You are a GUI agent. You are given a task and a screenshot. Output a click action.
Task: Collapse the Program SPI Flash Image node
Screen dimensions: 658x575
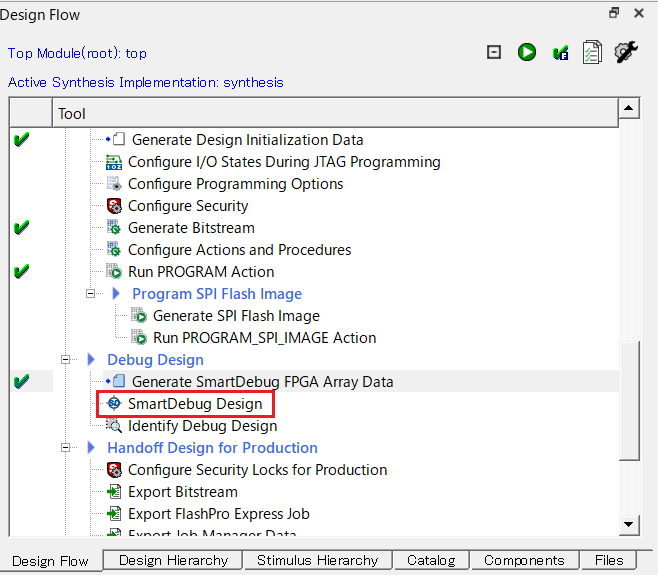pyautogui.click(x=92, y=294)
